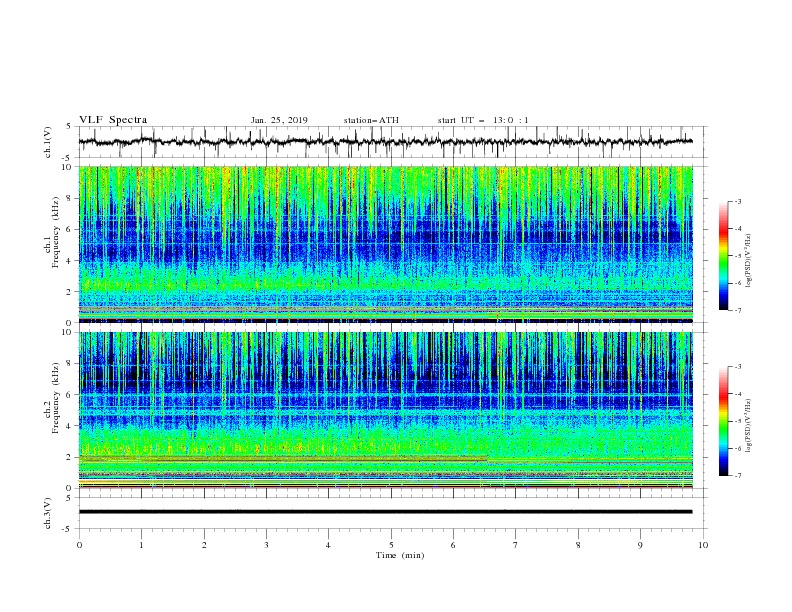Click time axis tick label "3"

click(266, 545)
